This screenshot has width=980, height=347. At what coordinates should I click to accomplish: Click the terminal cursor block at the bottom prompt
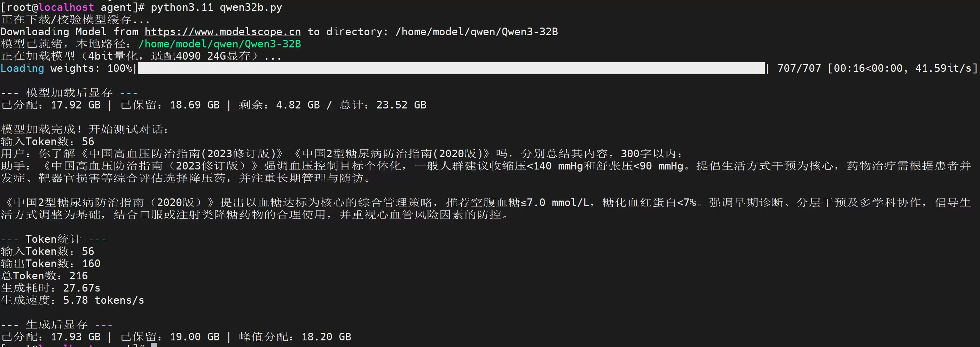pos(154,345)
